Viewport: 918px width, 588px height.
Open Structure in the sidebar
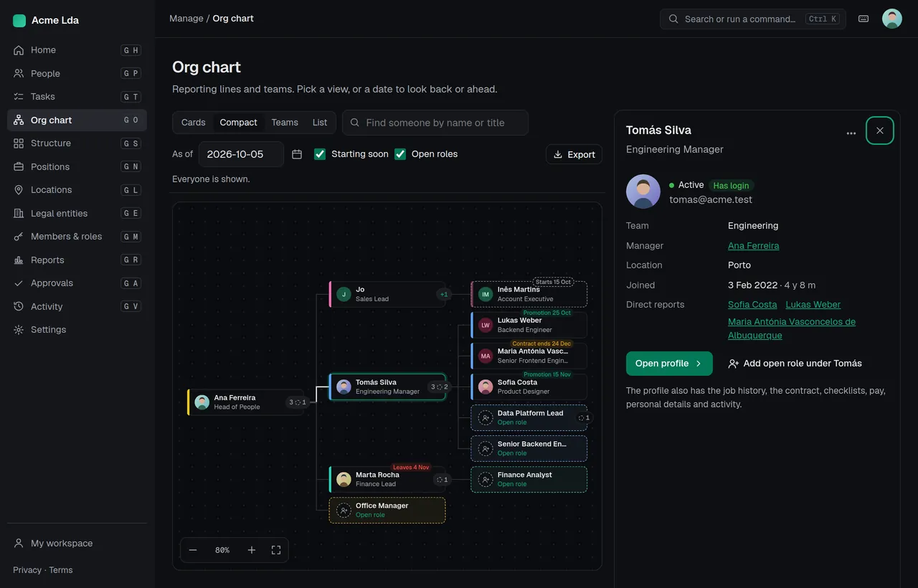tap(77, 143)
